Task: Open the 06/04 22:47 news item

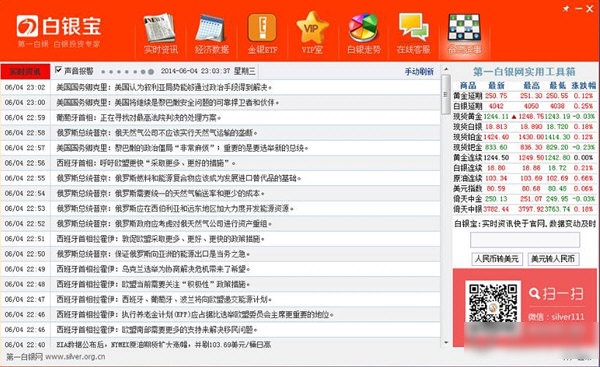Action: [220, 299]
